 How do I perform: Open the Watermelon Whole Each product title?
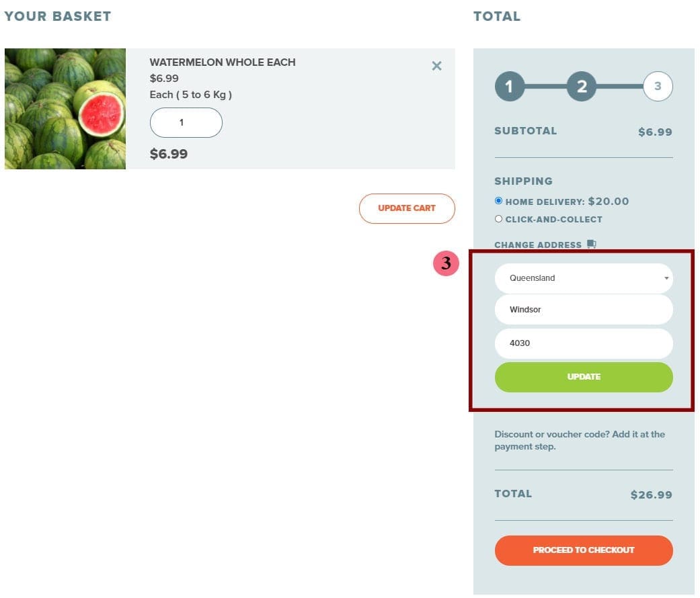tap(223, 62)
